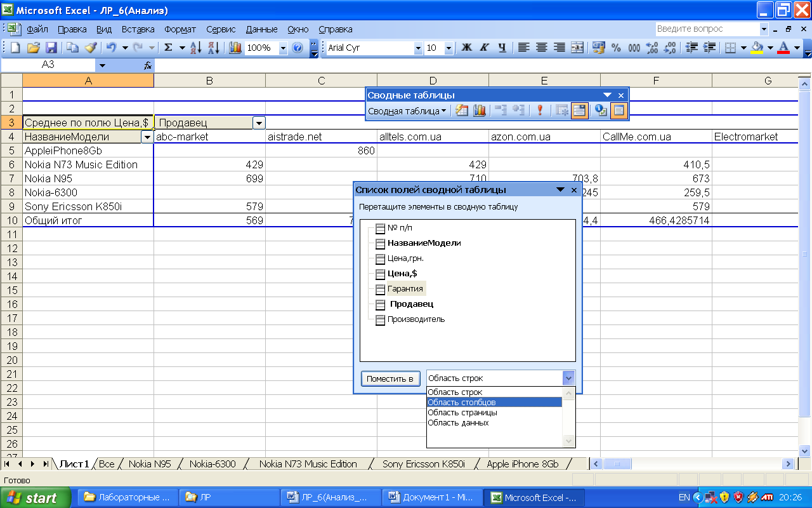Merge and center cells icon
This screenshot has width=812, height=508.
(577, 48)
